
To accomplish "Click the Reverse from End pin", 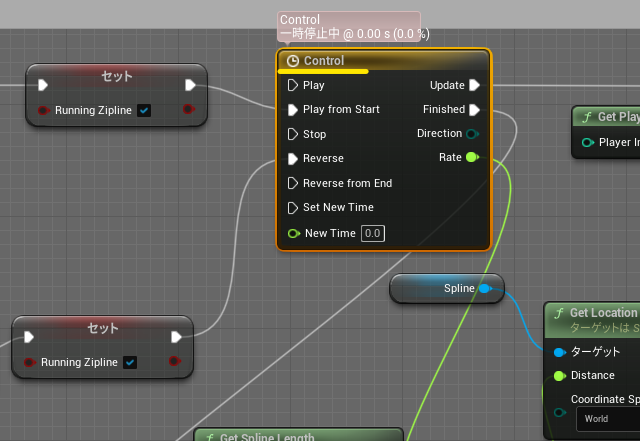I will [x=293, y=183].
